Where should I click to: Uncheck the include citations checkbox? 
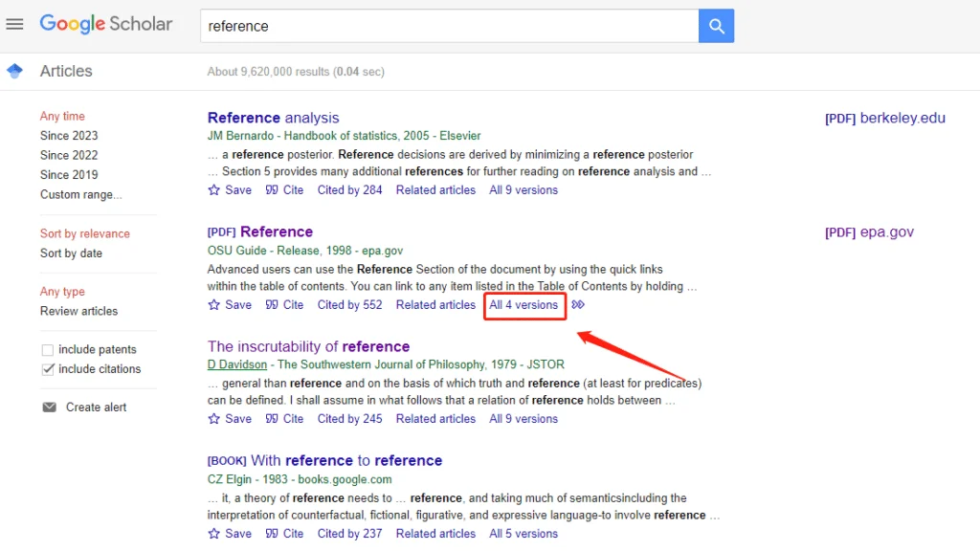[48, 369]
